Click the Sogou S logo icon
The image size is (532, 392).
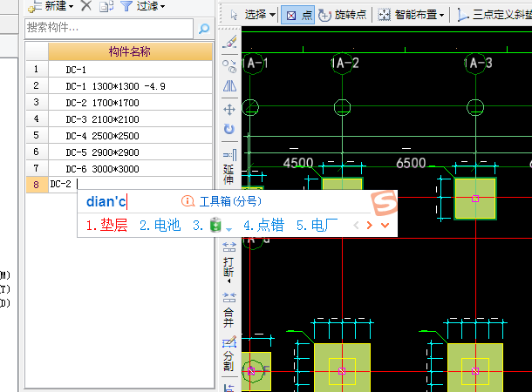pyautogui.click(x=385, y=202)
